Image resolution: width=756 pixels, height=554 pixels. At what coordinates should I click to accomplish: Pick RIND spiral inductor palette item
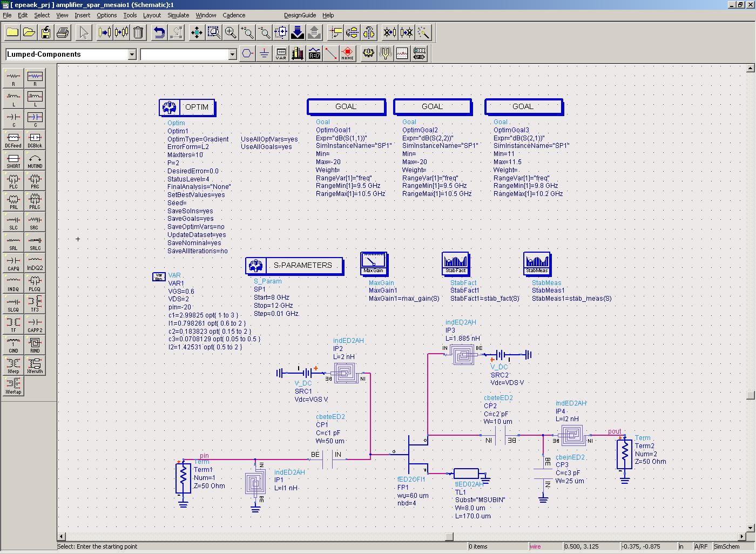(x=35, y=344)
